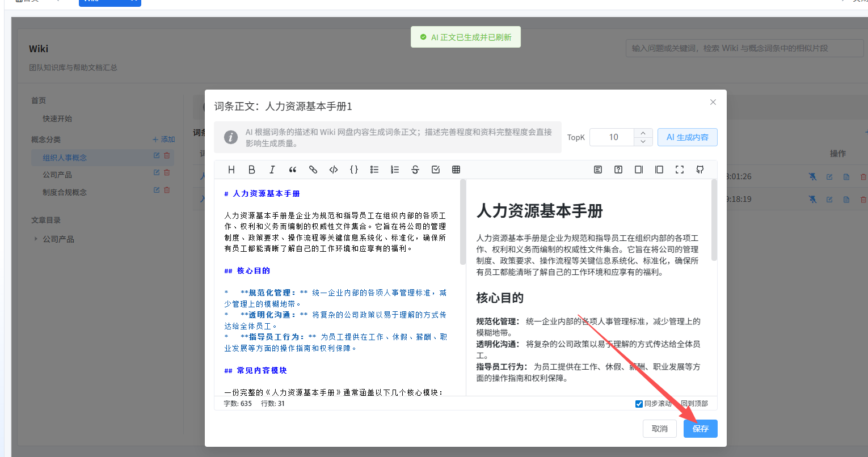Viewport: 868px width, 457px height.
Task: Insert a table from the editor toolbar
Action: click(456, 170)
